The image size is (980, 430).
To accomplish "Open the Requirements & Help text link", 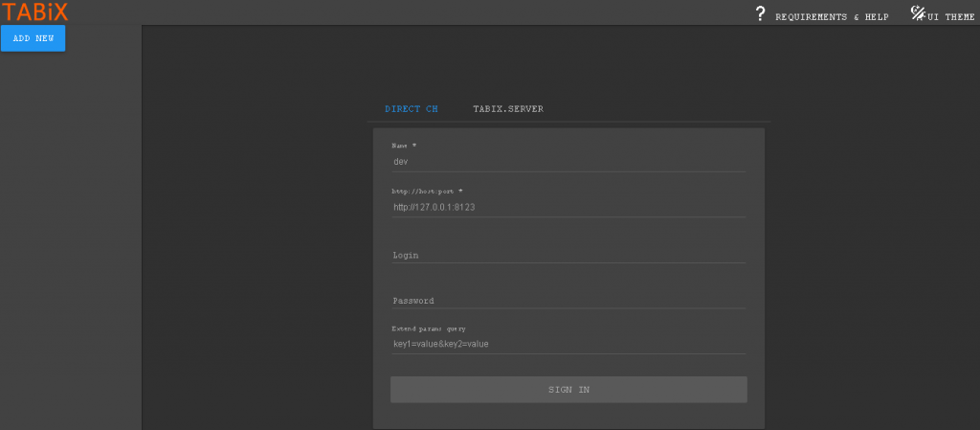I will pyautogui.click(x=832, y=16).
